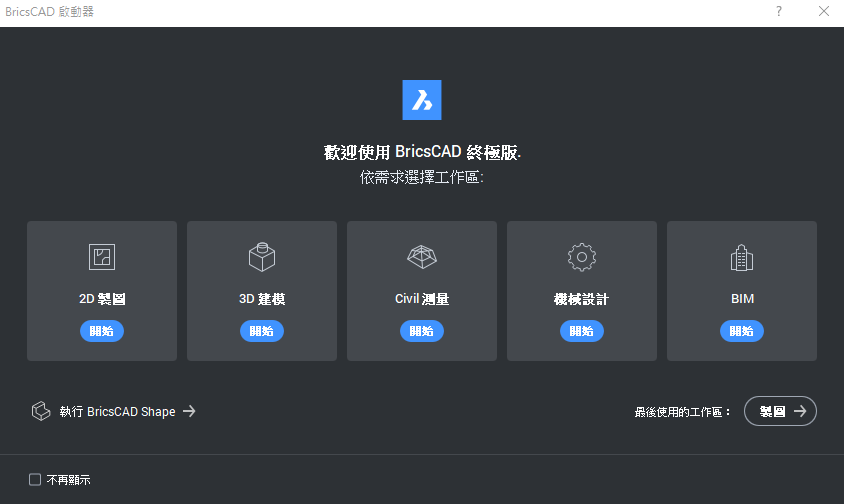Image resolution: width=844 pixels, height=504 pixels.
Task: Click the 最後使用的工作區 label
Action: click(x=683, y=412)
